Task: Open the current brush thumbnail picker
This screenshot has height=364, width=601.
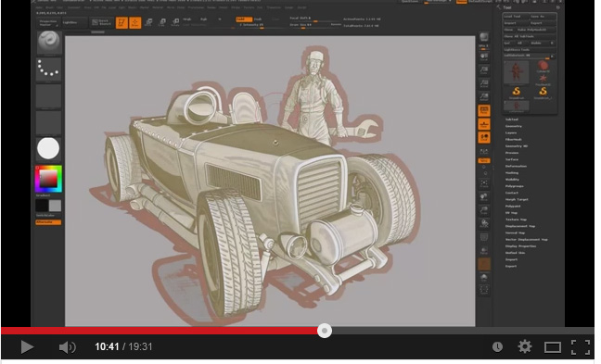Action: pyautogui.click(x=48, y=43)
